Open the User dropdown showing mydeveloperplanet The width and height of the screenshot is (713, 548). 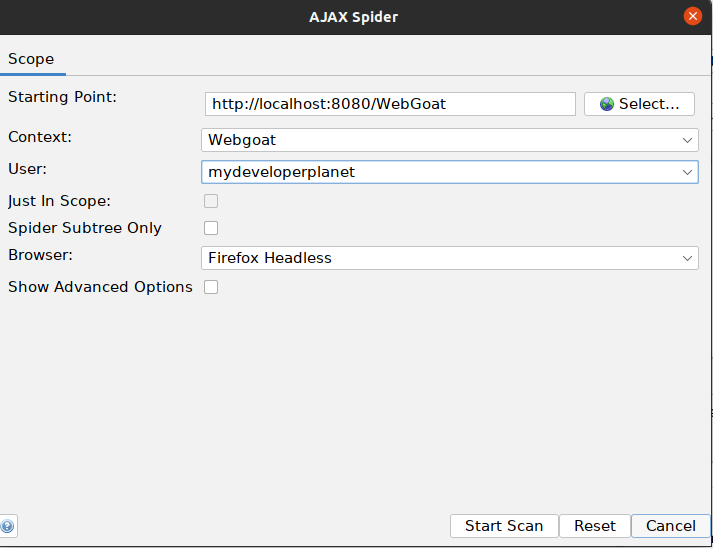[x=449, y=172]
